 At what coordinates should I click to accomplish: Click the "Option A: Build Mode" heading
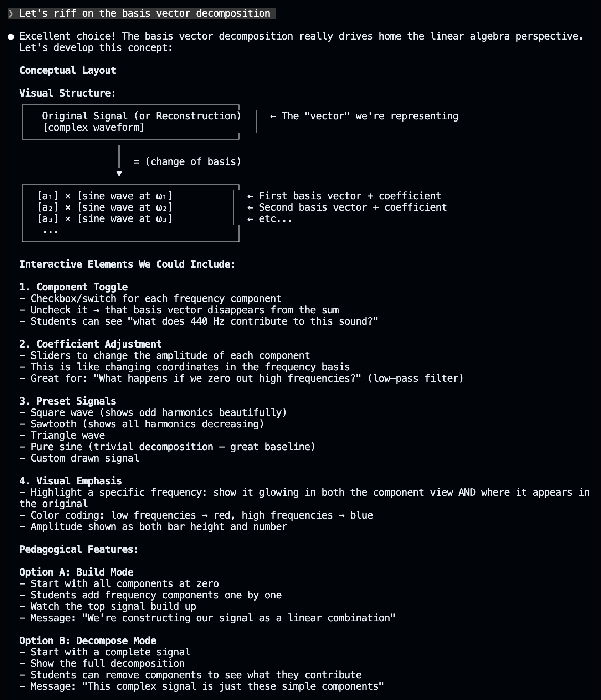[76, 572]
